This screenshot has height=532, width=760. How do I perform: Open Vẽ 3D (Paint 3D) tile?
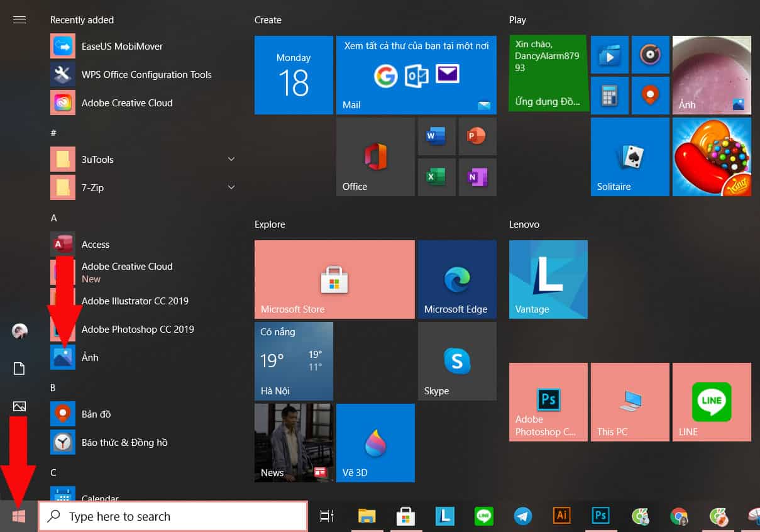coord(375,443)
